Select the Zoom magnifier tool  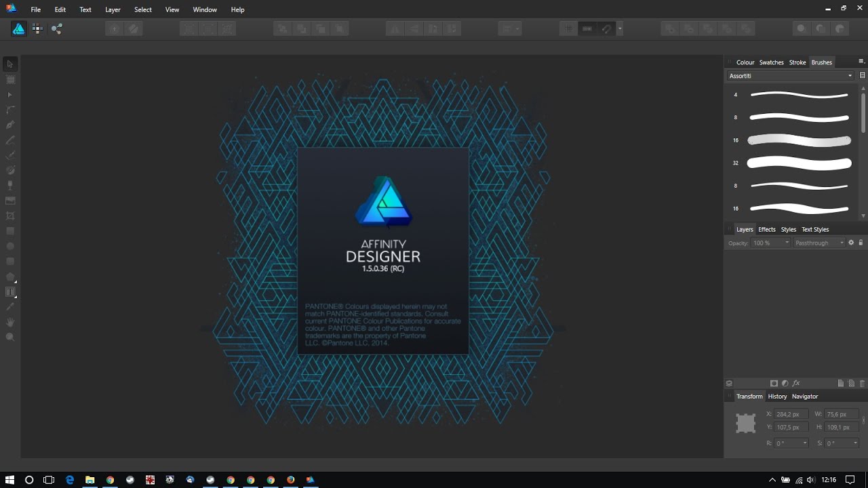[10, 337]
